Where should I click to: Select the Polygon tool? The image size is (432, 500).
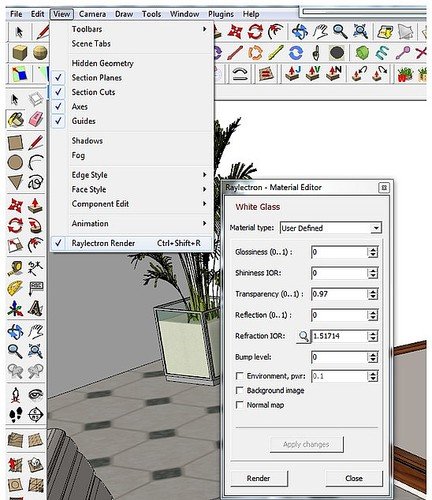click(15, 182)
